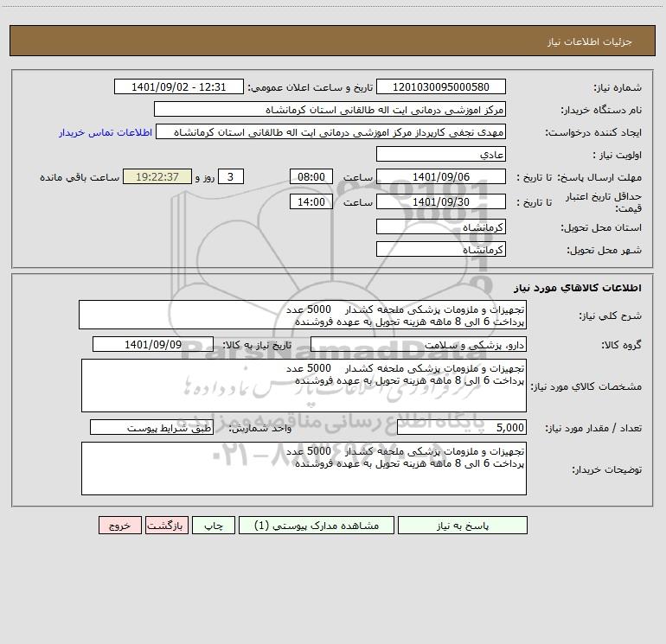Open اطلاعات تماس خریدار link
This screenshot has height=644, width=666.
(106, 132)
